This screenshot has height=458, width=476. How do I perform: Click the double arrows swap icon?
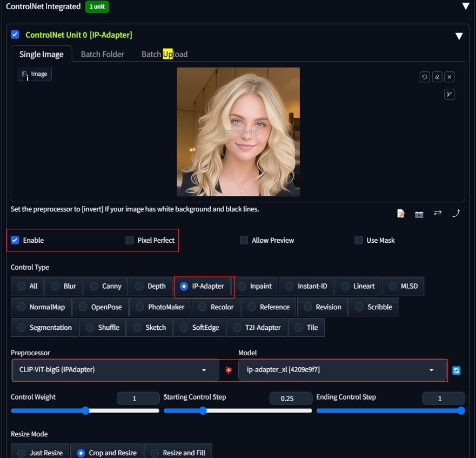point(438,213)
